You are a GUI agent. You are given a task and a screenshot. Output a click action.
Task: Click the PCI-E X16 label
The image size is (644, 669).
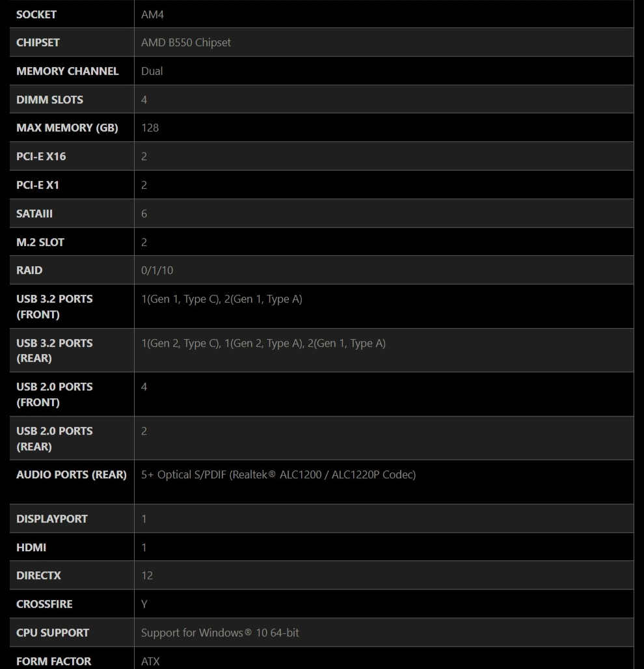(41, 156)
